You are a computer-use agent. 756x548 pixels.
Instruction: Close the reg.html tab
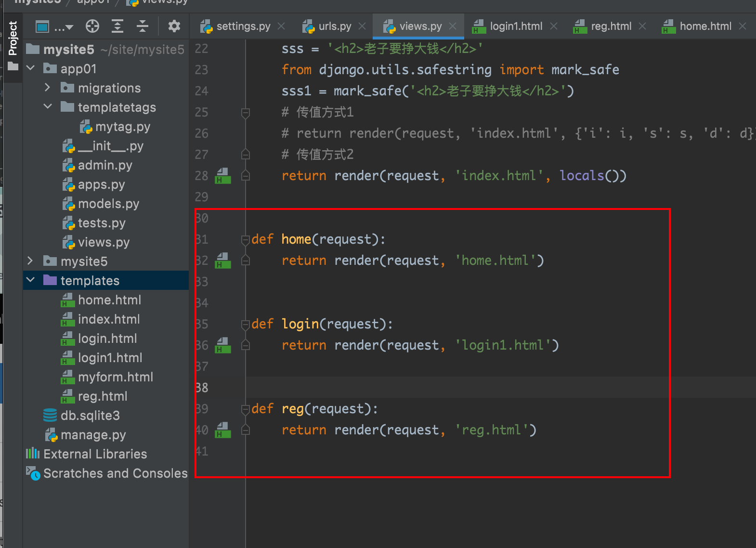(x=642, y=26)
